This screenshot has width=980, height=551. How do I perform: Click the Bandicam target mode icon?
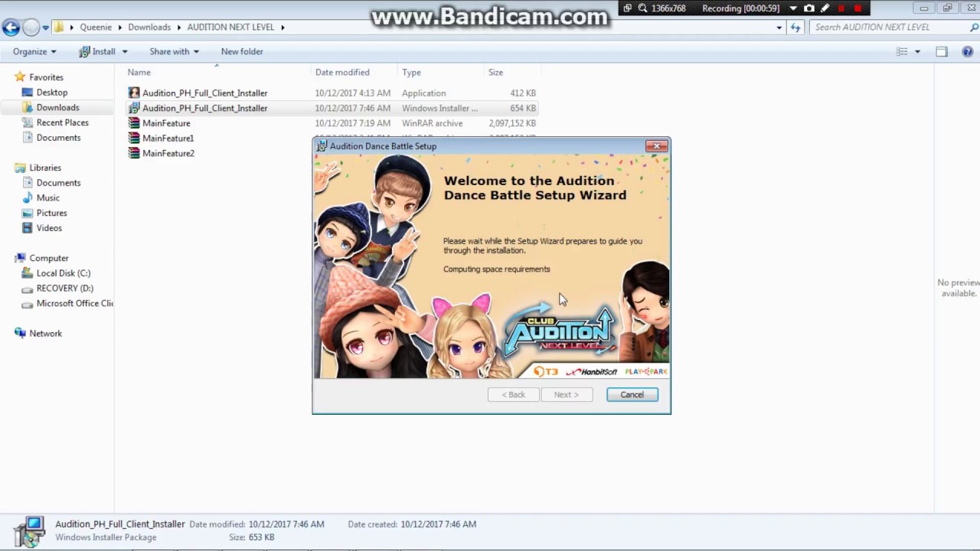pos(627,8)
